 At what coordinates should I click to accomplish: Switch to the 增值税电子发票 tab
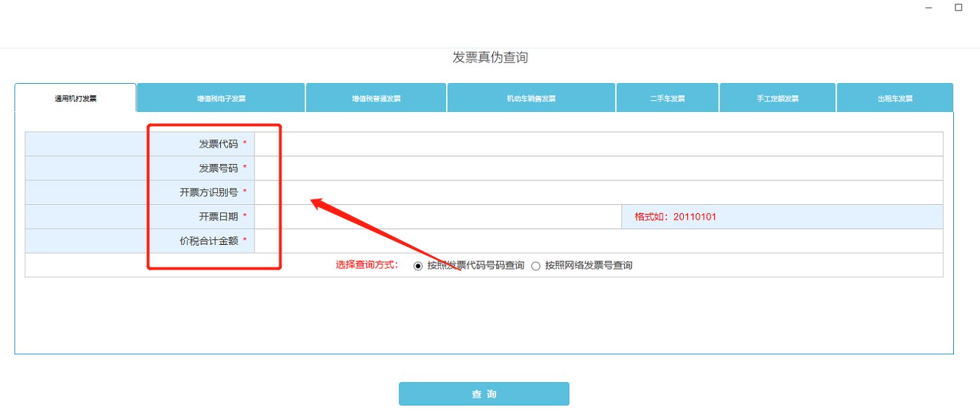pyautogui.click(x=220, y=97)
